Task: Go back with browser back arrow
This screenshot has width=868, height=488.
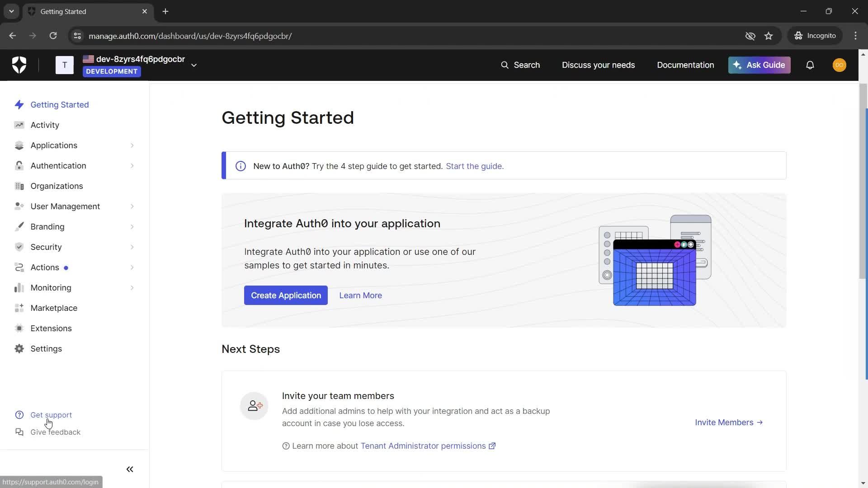Action: click(12, 36)
